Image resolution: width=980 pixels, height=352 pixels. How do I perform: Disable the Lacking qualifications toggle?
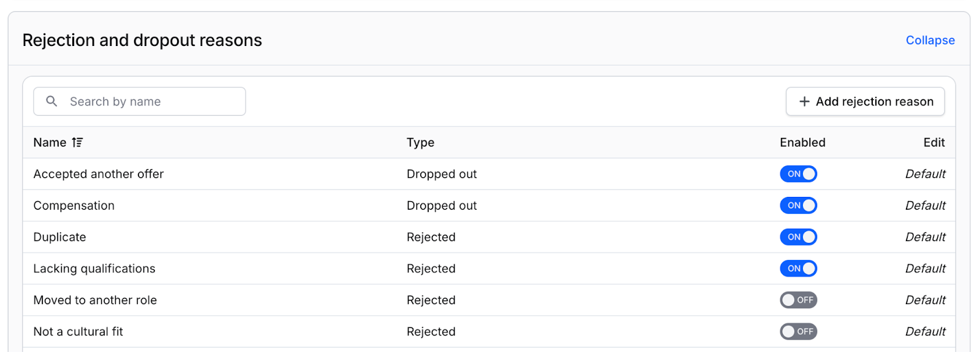point(798,269)
